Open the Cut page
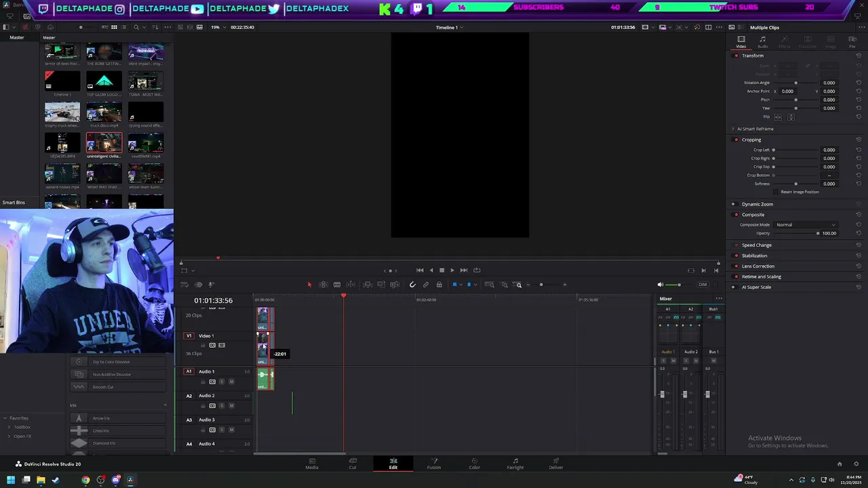The image size is (868, 488). (353, 464)
